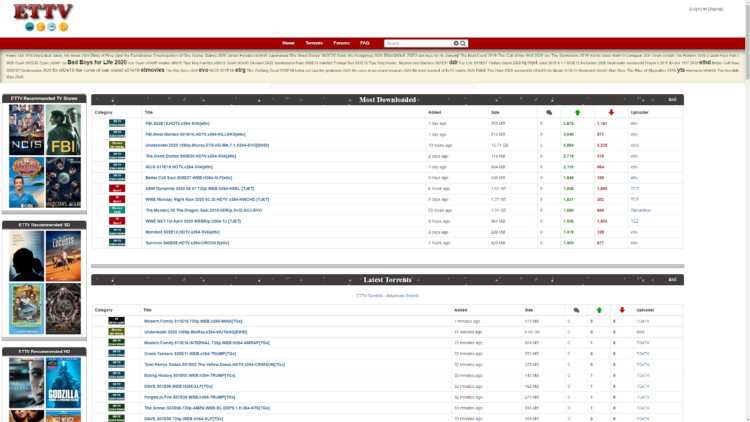Sort by red leechers arrow in Most Downloaded
750x422 pixels.
click(611, 112)
